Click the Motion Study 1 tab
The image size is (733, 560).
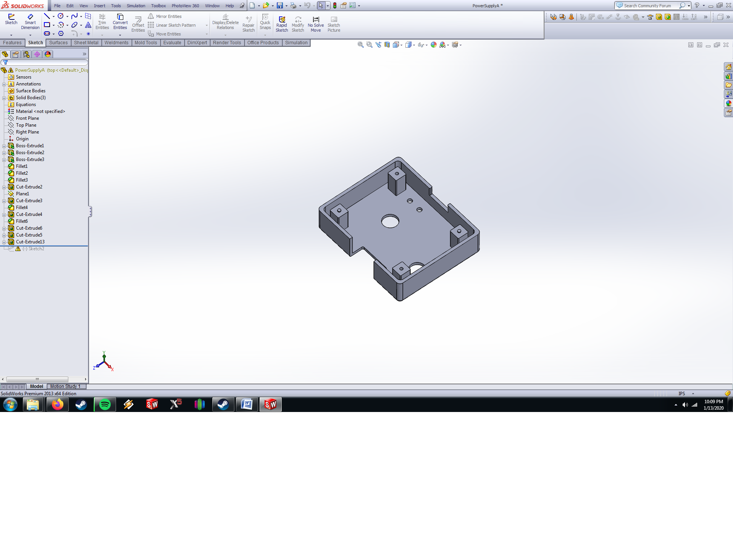65,386
